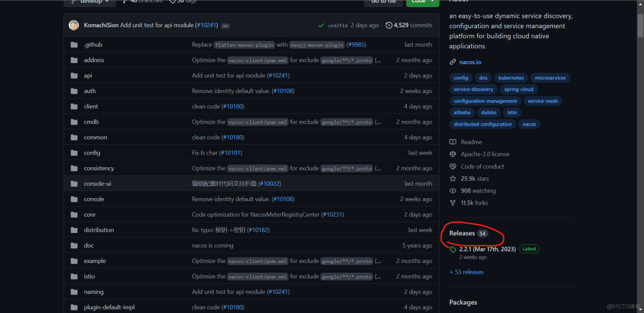The image size is (644, 313).
Task: Click the folder icon next to auth
Action: tap(74, 91)
